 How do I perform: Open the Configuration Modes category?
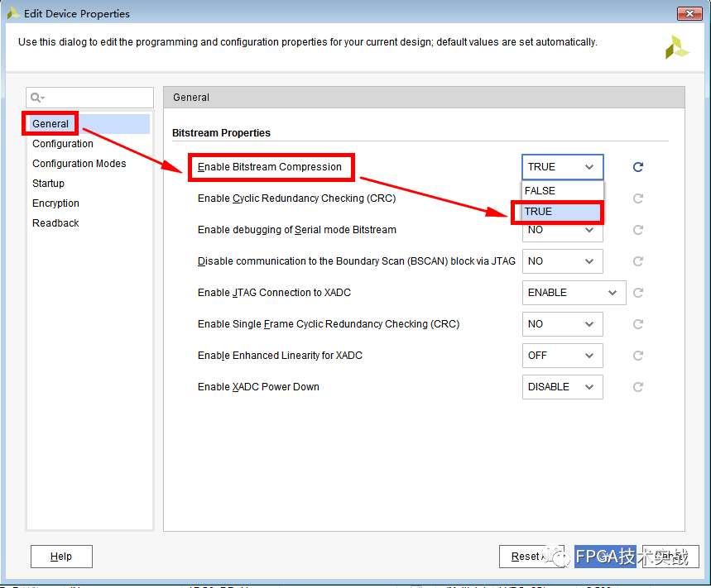[x=79, y=164]
